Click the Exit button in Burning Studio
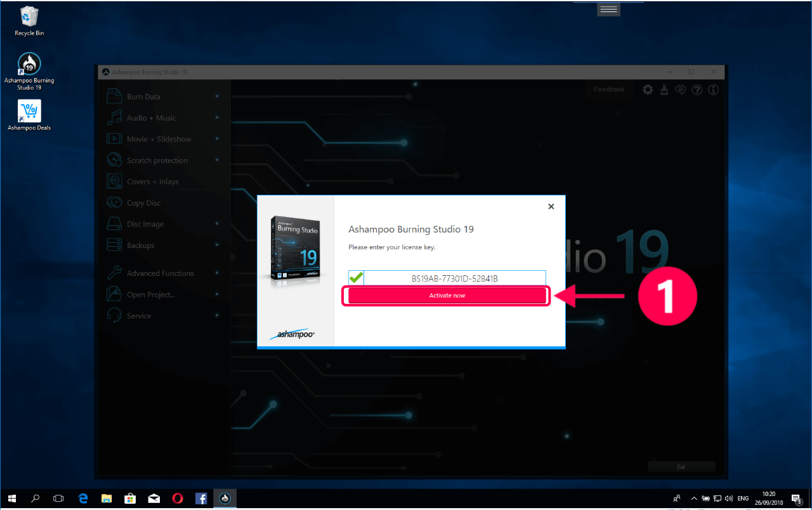Image resolution: width=812 pixels, height=510 pixels. [x=681, y=467]
